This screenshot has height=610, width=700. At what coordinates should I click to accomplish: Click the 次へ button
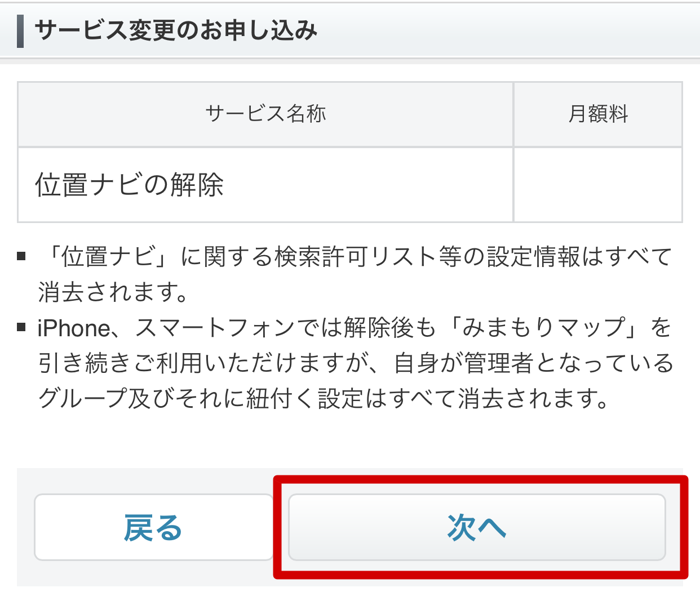(477, 527)
